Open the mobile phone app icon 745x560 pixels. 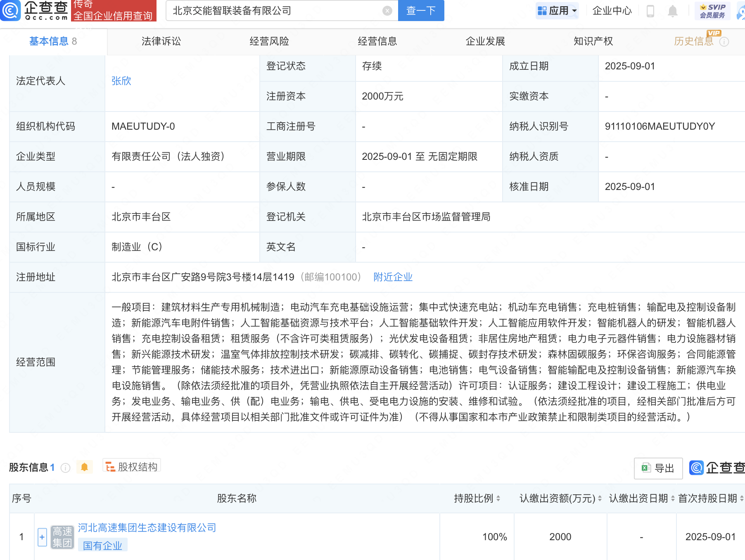click(x=650, y=11)
